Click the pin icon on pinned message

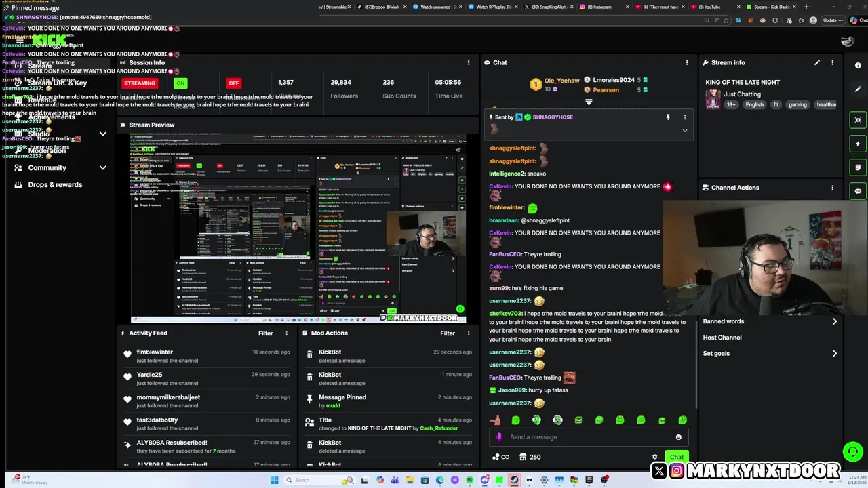click(x=668, y=117)
